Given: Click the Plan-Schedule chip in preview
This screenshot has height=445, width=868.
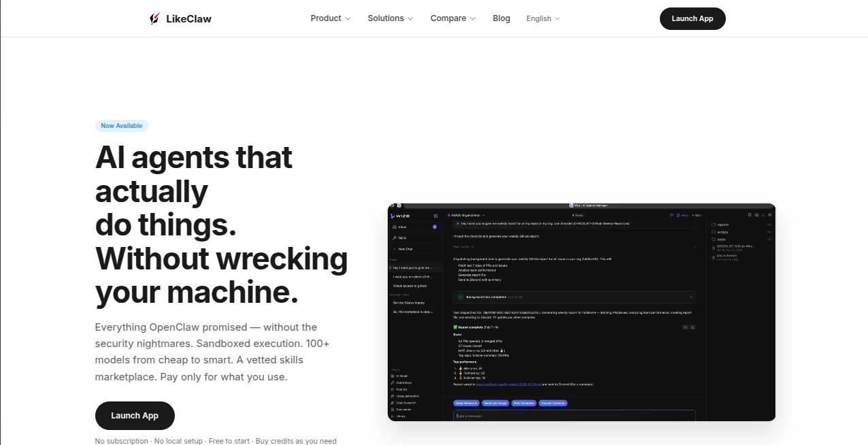Looking at the screenshot, I should [x=523, y=403].
